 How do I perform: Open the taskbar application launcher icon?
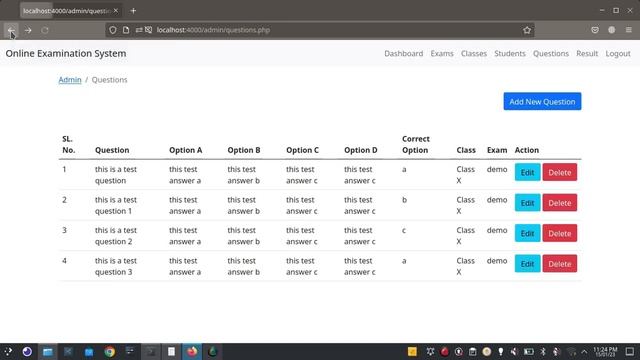click(x=8, y=351)
